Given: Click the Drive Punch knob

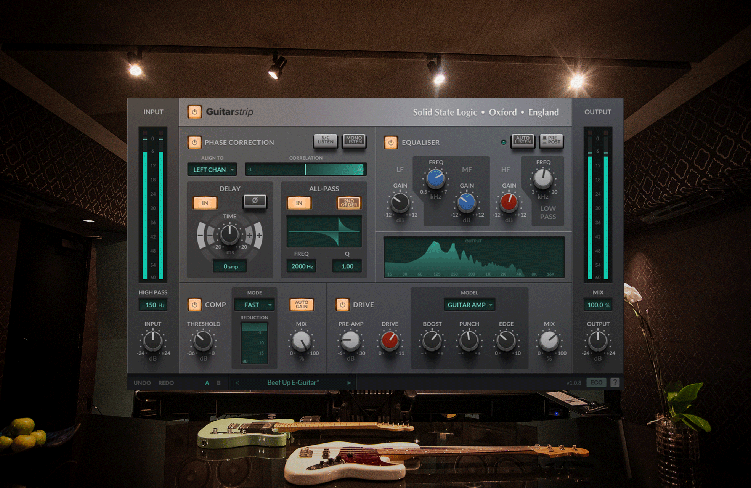Looking at the screenshot, I should click(469, 341).
